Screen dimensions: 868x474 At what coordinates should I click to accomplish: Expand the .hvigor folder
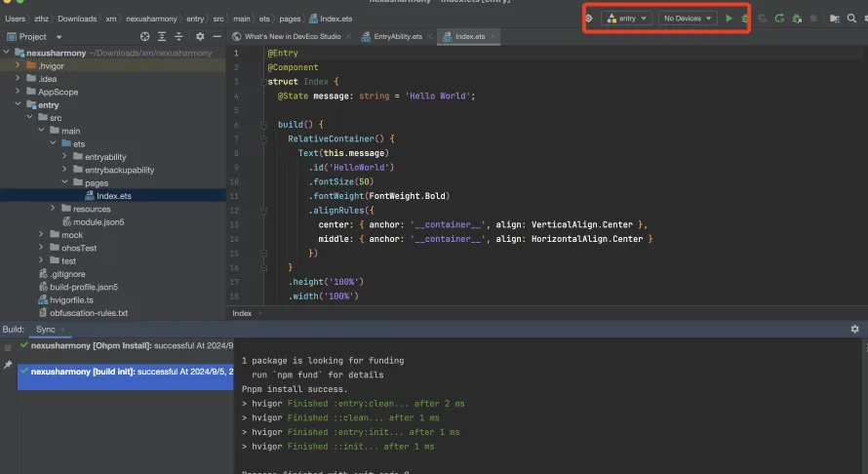click(x=18, y=66)
